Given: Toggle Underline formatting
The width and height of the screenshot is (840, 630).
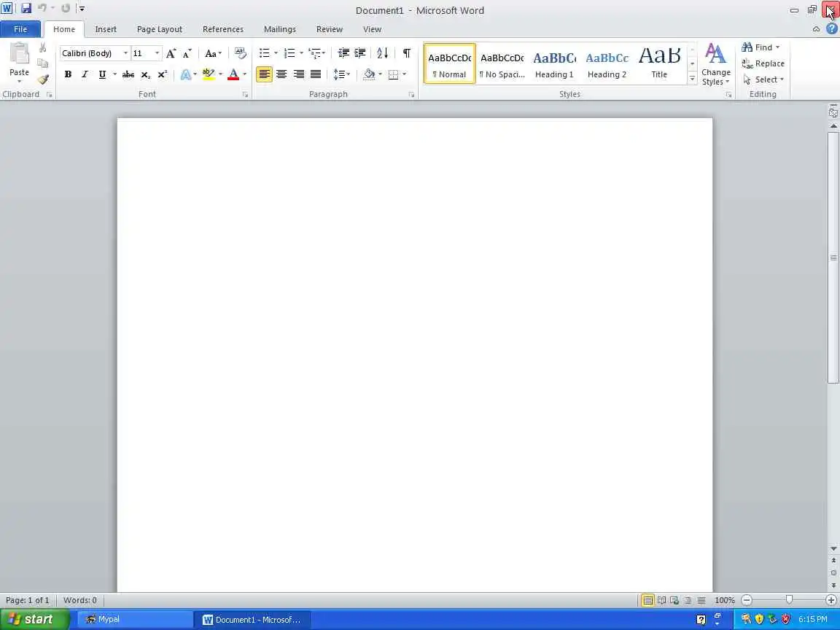Looking at the screenshot, I should point(102,74).
